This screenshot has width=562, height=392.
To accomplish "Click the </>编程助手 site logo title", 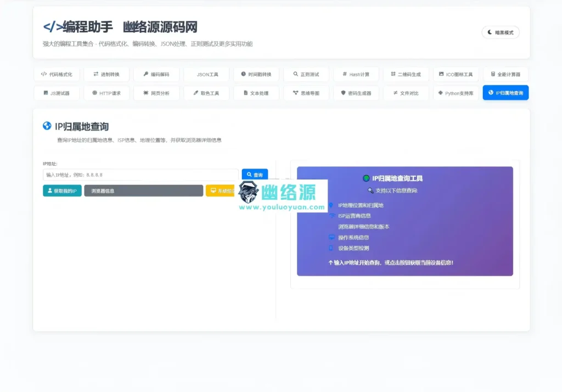I will click(x=78, y=27).
